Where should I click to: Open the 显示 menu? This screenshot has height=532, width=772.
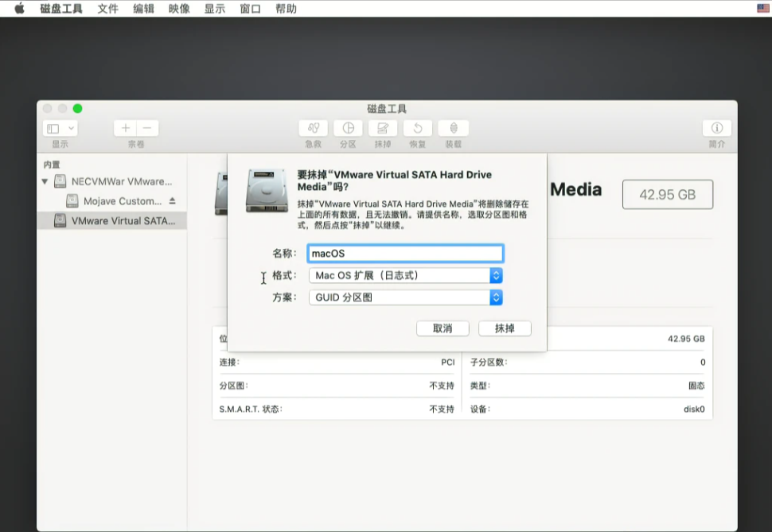pyautogui.click(x=215, y=9)
